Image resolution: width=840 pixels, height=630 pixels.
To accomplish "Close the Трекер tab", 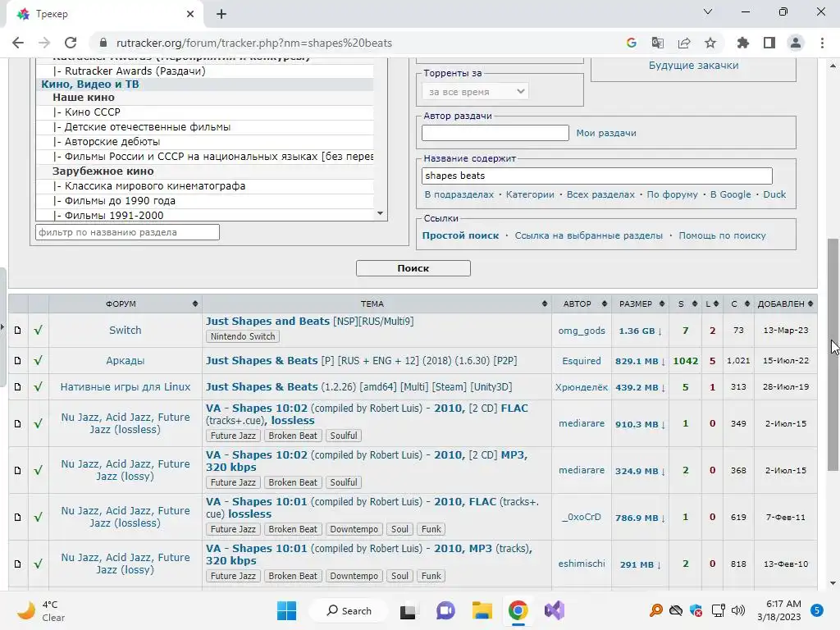I will coord(190,14).
